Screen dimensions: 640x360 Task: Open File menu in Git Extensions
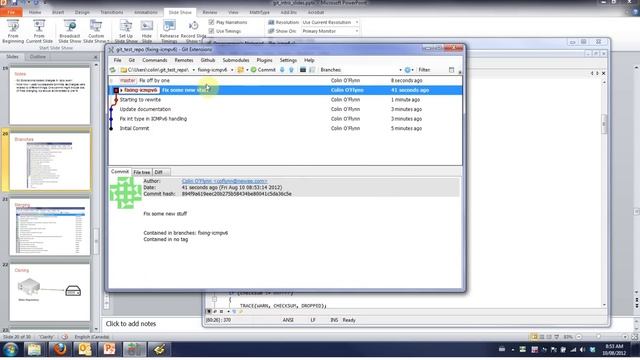[118, 60]
